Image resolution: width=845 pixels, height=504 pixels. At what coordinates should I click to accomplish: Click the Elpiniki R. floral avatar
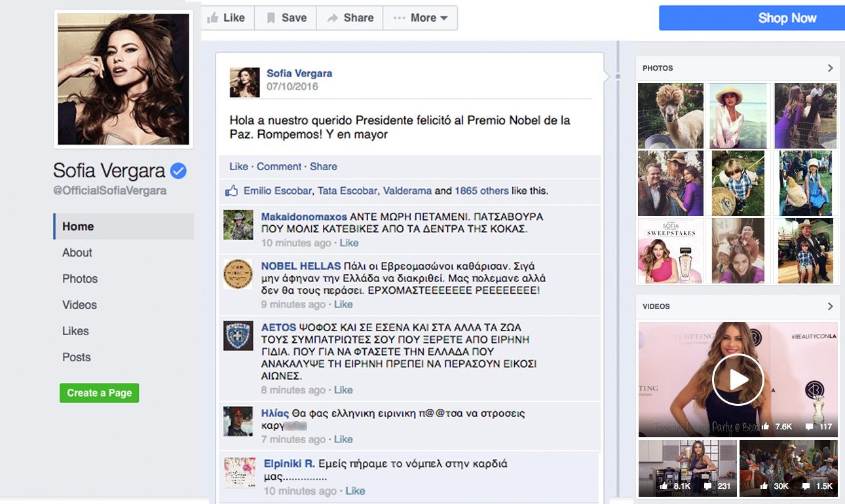[x=240, y=473]
